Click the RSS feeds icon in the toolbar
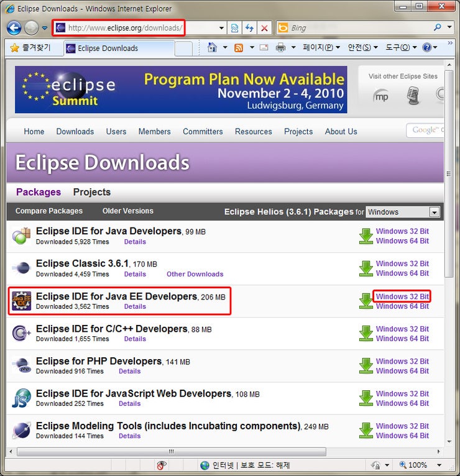This screenshot has width=460, height=476. pyautogui.click(x=239, y=48)
